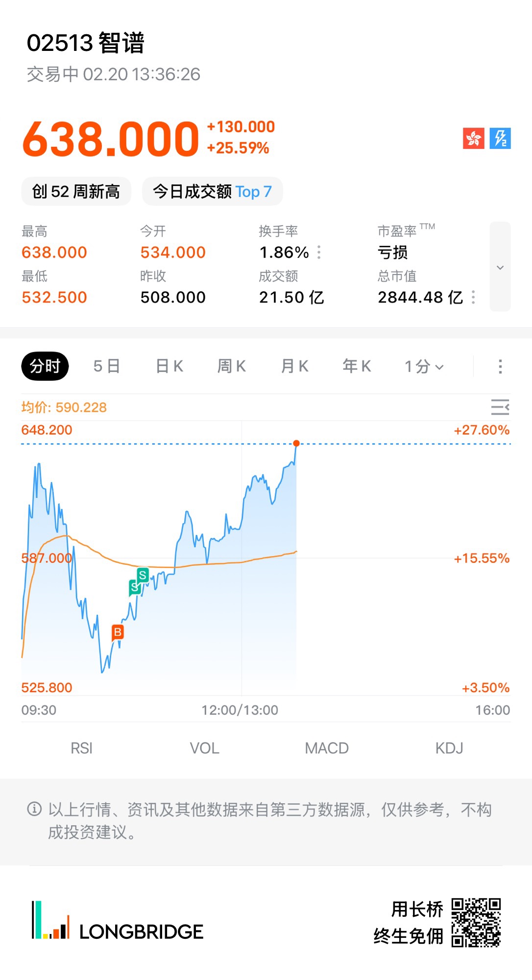The image size is (532, 980).
Task: Switch to the 日K chart tab
Action: (x=169, y=366)
